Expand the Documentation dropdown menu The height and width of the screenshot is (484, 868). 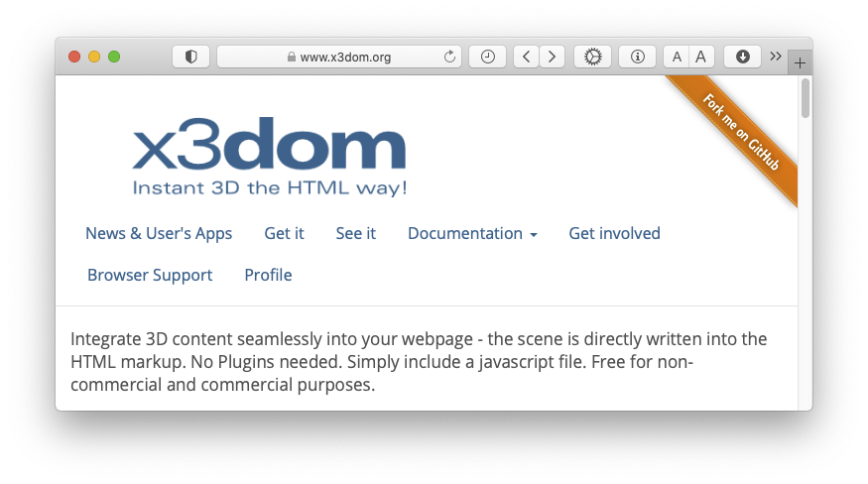[x=472, y=233]
